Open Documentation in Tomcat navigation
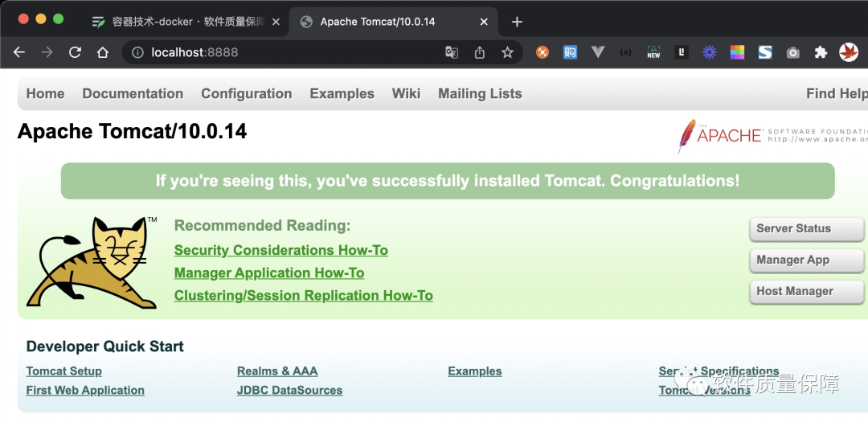This screenshot has height=422, width=868. click(133, 93)
